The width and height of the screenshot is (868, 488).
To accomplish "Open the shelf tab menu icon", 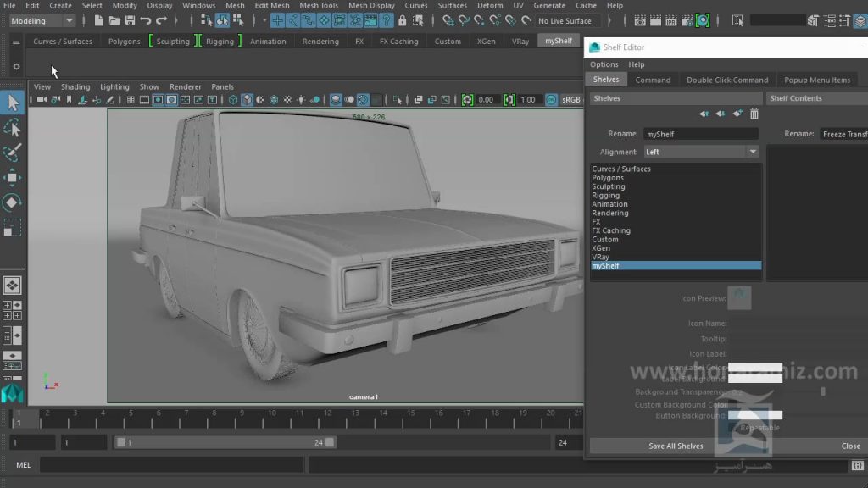I will click(x=16, y=42).
